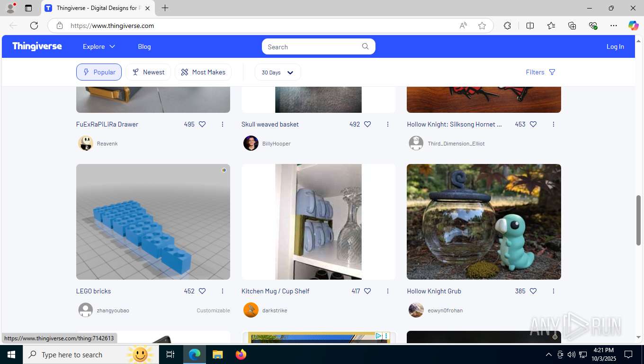Open the FuExRaPiLiRa Drawer title link
Image resolution: width=644 pixels, height=364 pixels.
(x=107, y=124)
